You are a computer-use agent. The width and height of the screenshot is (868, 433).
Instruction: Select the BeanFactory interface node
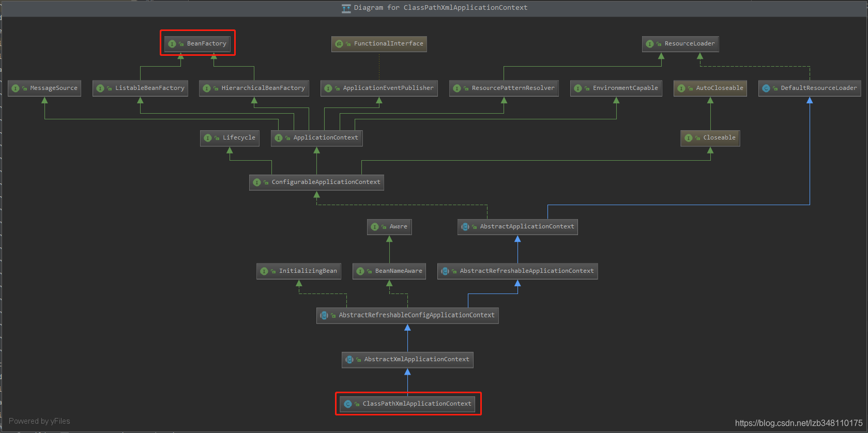coord(197,44)
